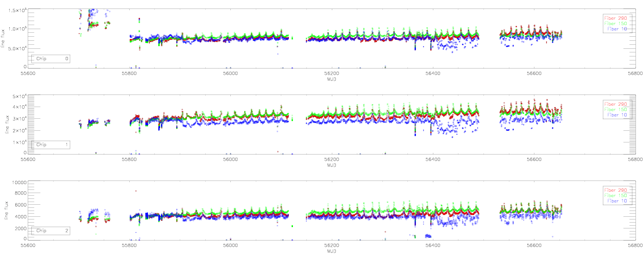This screenshot has height=258, width=644.
Task: Click the green 'Fiber 150' legend entry in Chip 0 panel
Action: tap(615, 23)
